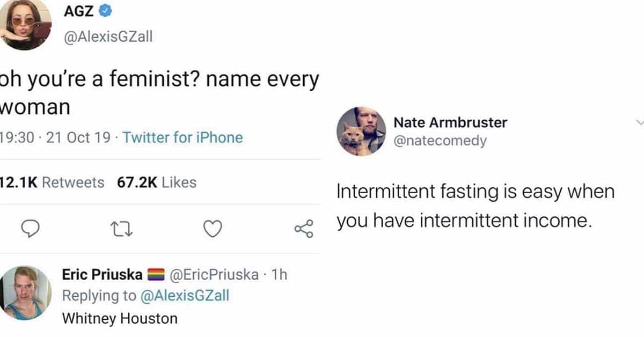644x337 pixels.
Task: Click the reply speech bubble icon
Action: (32, 229)
